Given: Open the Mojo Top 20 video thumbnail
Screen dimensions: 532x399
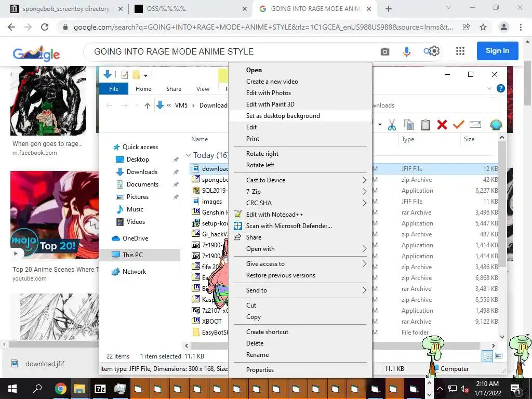Looking at the screenshot, I should pyautogui.click(x=54, y=215).
